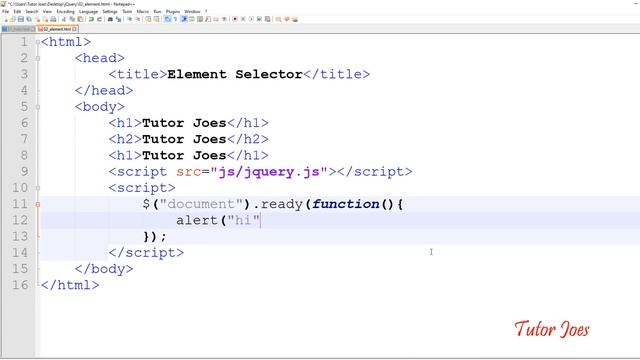640x360 pixels.
Task: Collapse the function fold marker on line 11
Action: tap(38, 204)
